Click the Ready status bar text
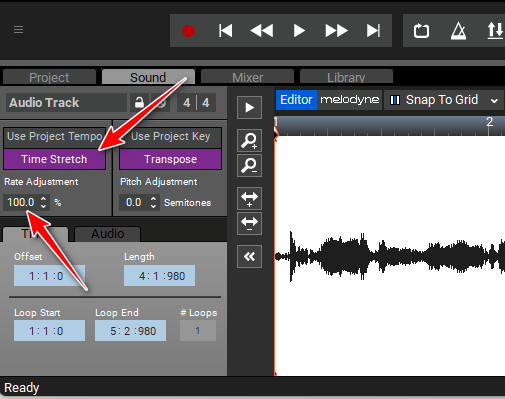505x399 pixels. click(22, 388)
